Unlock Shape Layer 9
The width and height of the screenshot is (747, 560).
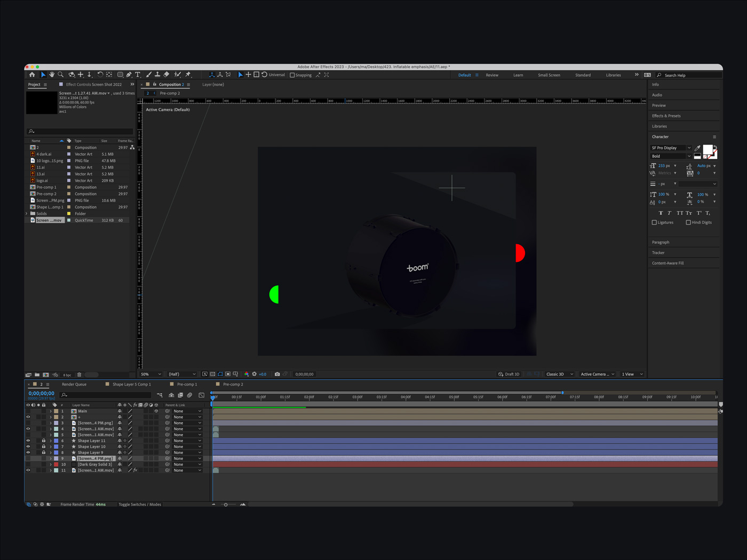[x=44, y=452]
